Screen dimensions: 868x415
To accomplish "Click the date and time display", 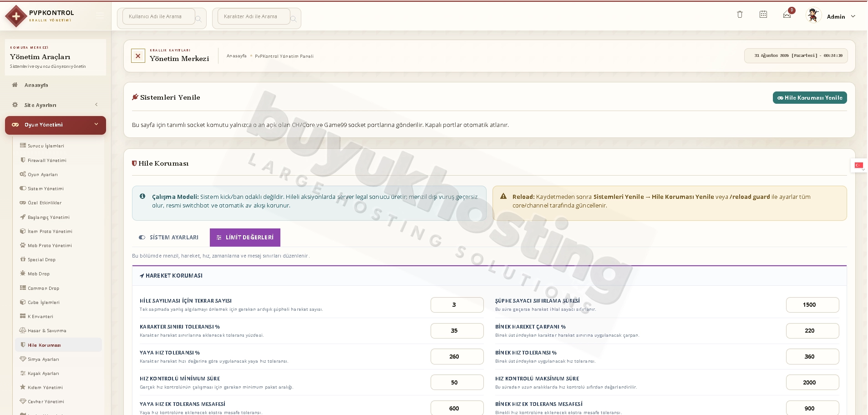I will coord(796,56).
